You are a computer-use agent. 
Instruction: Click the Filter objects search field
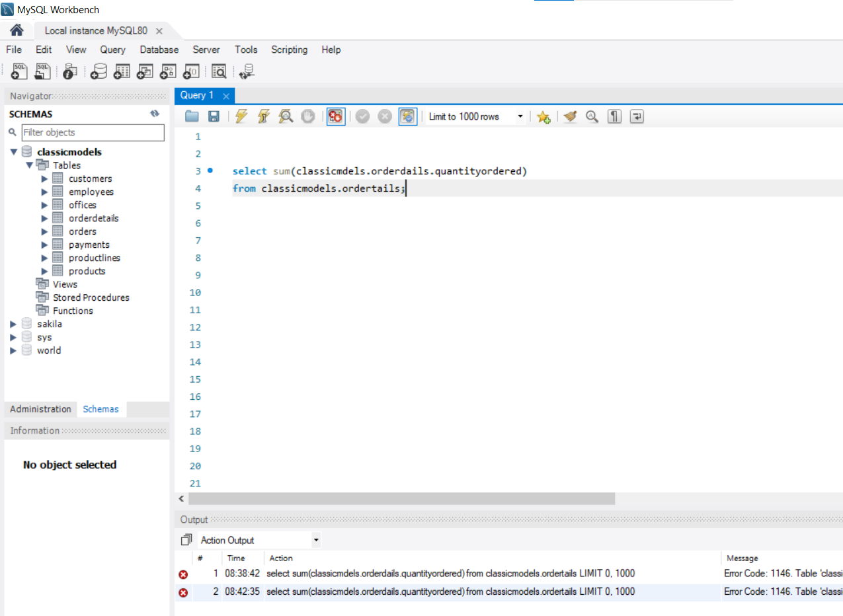pos(93,132)
